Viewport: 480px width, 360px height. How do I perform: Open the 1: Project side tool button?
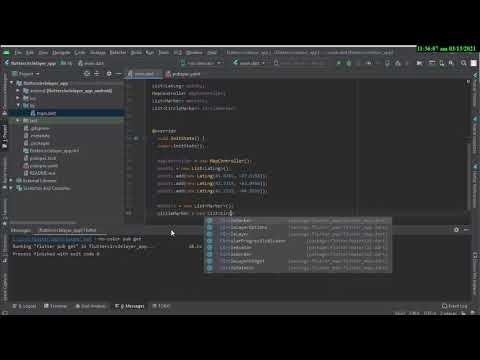5,137
